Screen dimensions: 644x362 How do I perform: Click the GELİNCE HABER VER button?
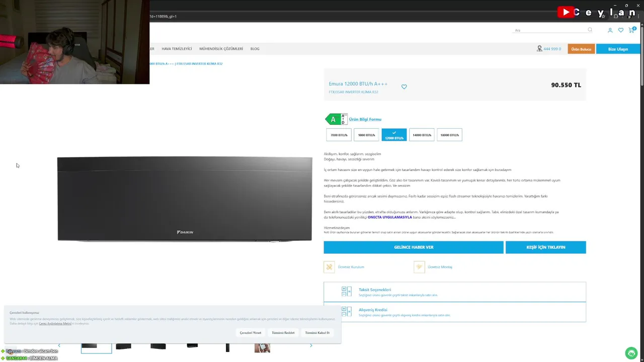click(414, 247)
